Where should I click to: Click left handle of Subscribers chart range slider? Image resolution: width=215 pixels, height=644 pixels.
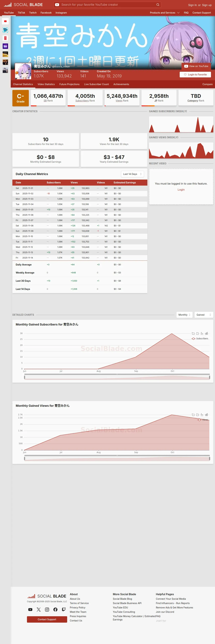[x=24, y=377]
